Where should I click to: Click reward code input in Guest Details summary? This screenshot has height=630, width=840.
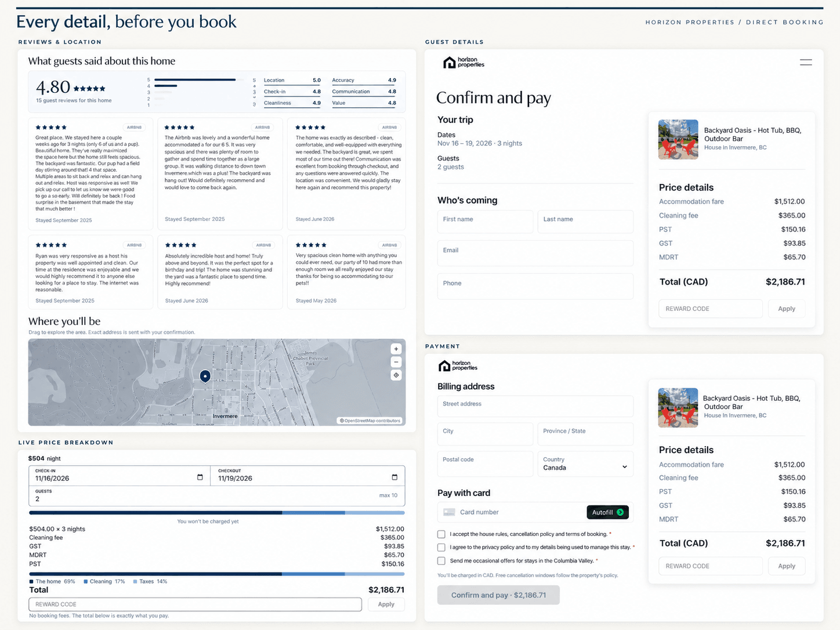click(x=711, y=309)
